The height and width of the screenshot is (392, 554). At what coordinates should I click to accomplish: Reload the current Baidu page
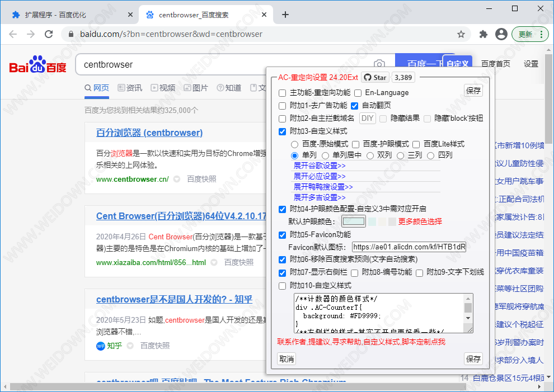click(x=49, y=34)
